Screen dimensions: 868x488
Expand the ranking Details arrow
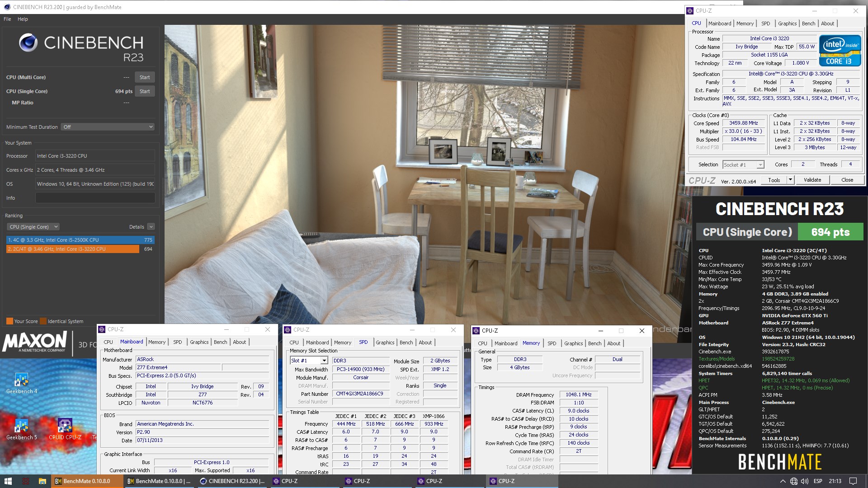151,227
